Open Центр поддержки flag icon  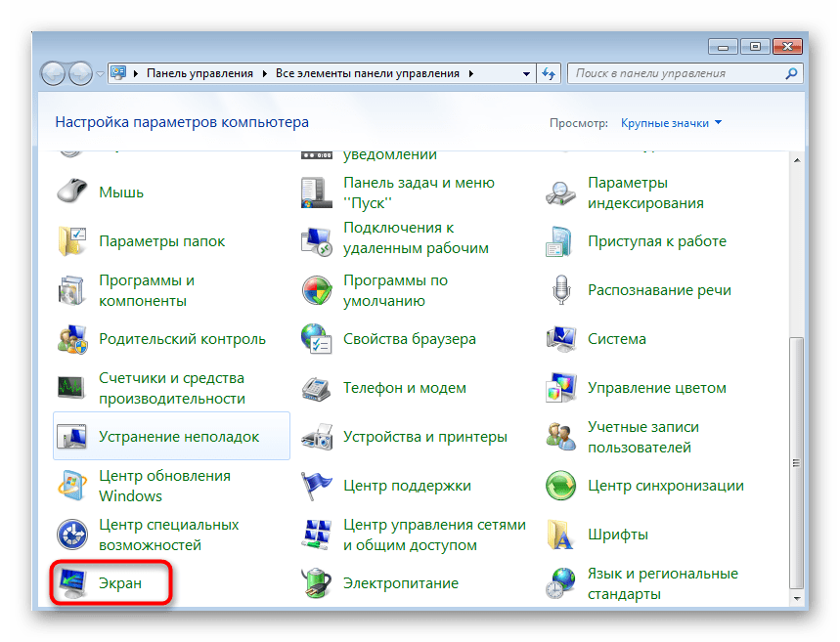pos(318,486)
